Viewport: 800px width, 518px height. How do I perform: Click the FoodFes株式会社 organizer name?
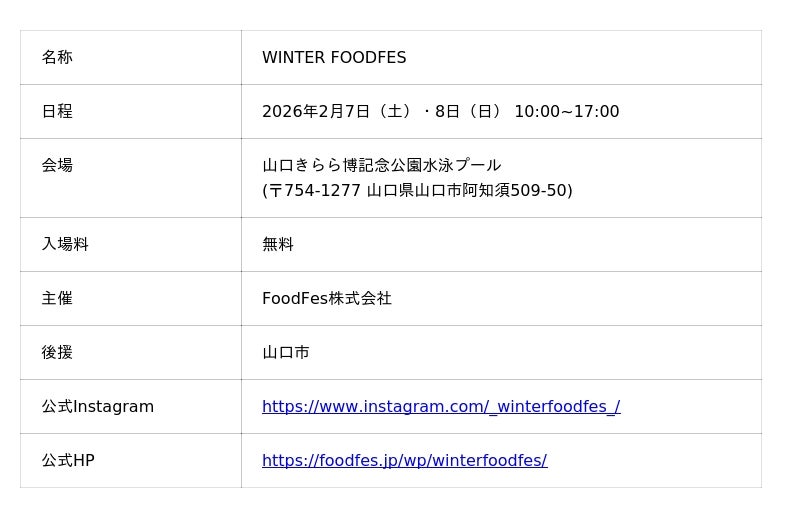click(327, 298)
